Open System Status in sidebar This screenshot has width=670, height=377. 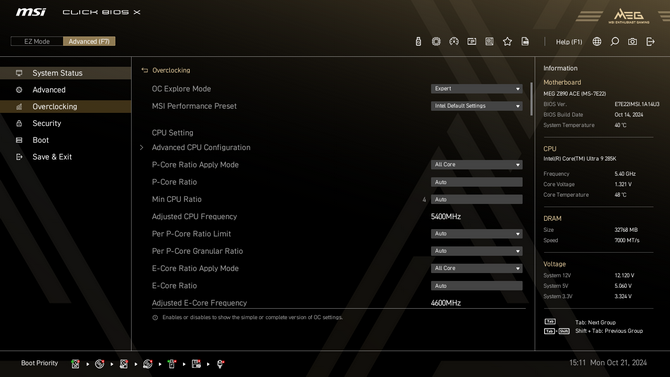(65, 73)
